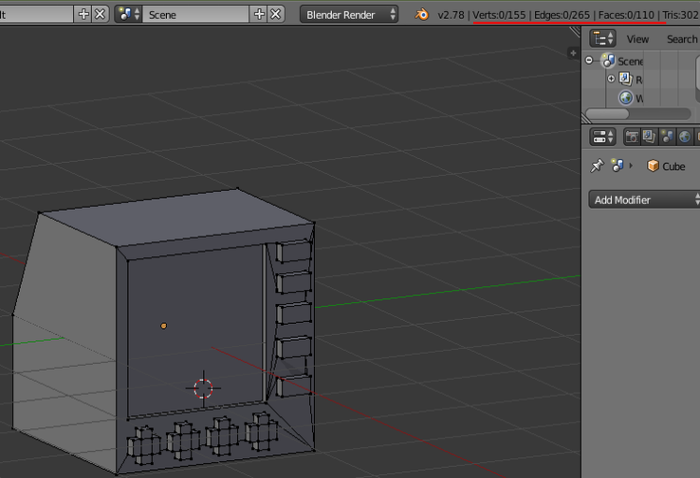The image size is (700, 478).
Task: Open Render properties camera tab
Action: pyautogui.click(x=633, y=137)
